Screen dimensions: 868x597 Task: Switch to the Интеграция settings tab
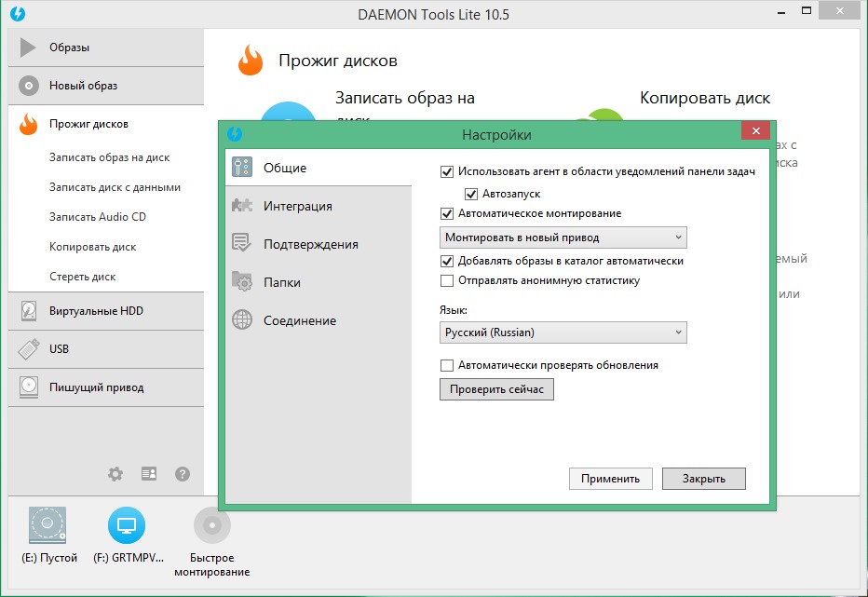(297, 206)
